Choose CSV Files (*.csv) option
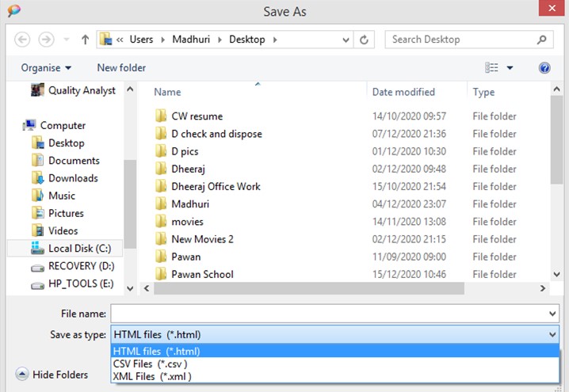 (x=334, y=363)
